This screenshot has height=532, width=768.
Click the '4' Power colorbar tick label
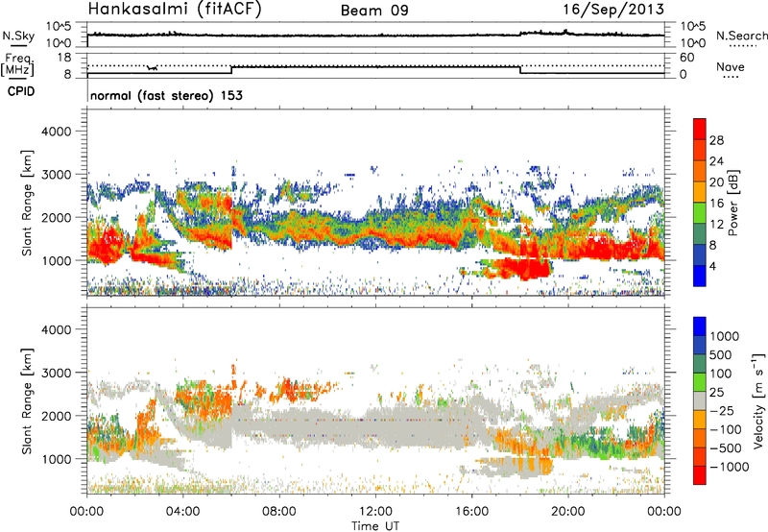(x=712, y=266)
